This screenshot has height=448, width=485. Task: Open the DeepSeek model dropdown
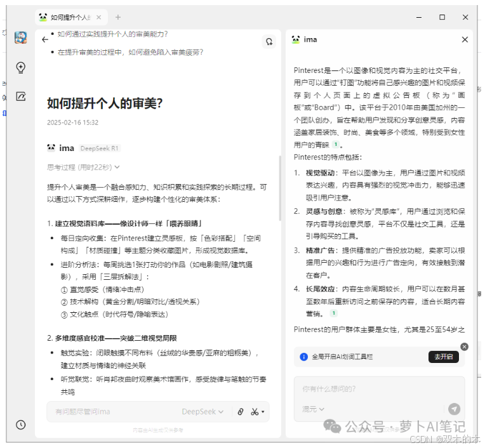pos(203,412)
